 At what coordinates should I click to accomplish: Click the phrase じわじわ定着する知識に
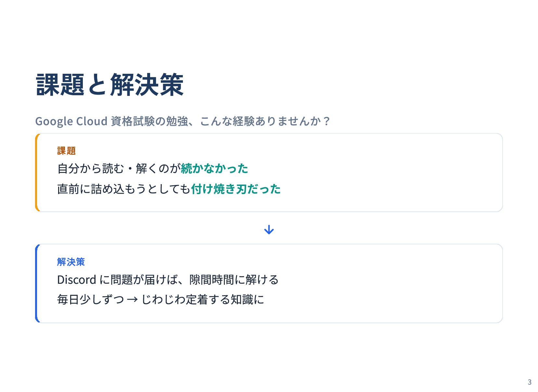coord(203,300)
